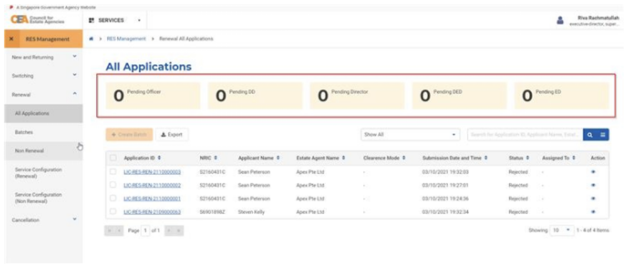Click the Export button
The image size is (644, 264).
pos(172,134)
